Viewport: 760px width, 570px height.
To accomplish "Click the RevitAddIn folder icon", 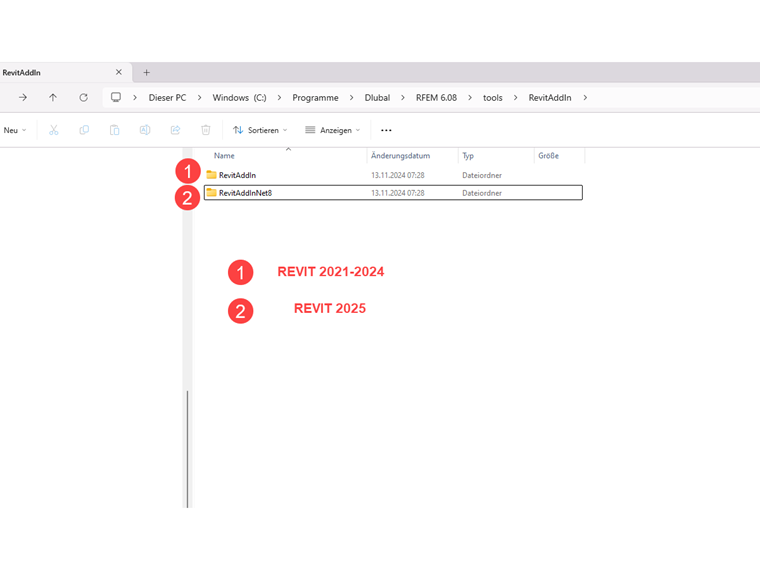I will [x=211, y=174].
